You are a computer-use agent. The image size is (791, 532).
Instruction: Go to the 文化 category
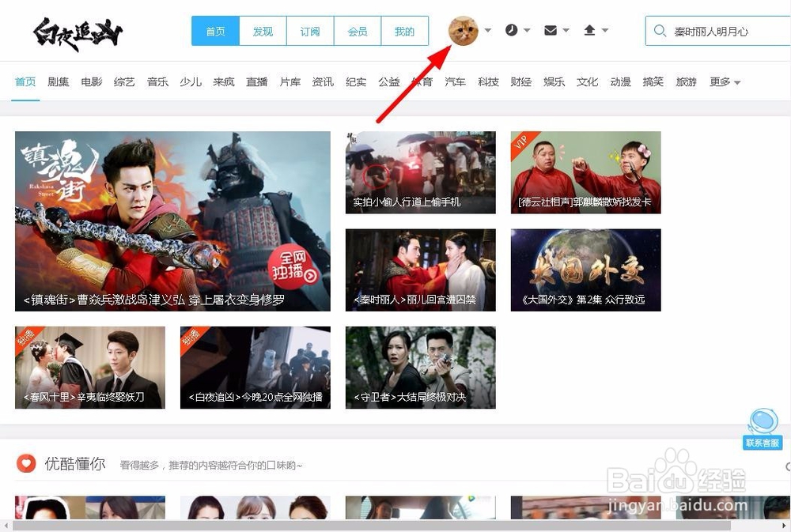click(587, 81)
